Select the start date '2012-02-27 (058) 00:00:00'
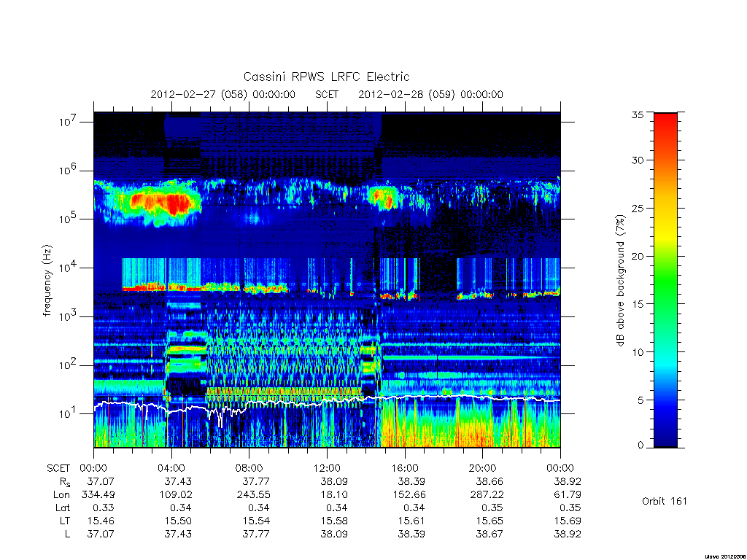This screenshot has height=560, width=747. click(223, 94)
